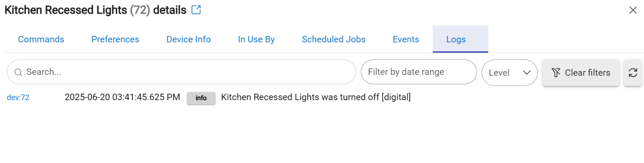The width and height of the screenshot is (644, 163).
Task: Open the Filter by date range picker
Action: click(x=419, y=72)
